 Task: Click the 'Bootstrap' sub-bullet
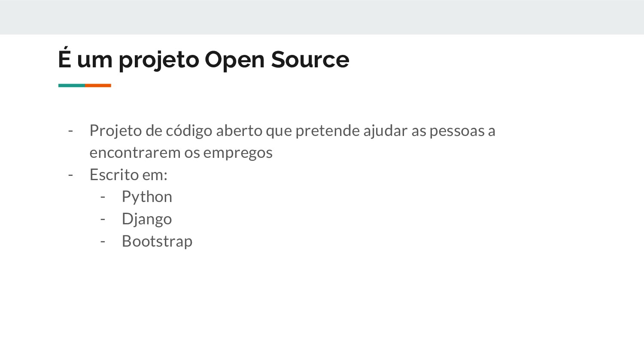coord(157,241)
